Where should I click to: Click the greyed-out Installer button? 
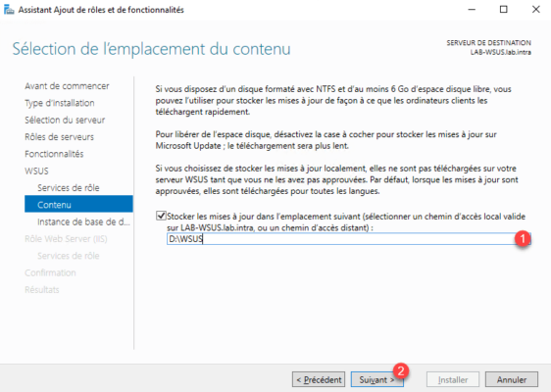453,379
